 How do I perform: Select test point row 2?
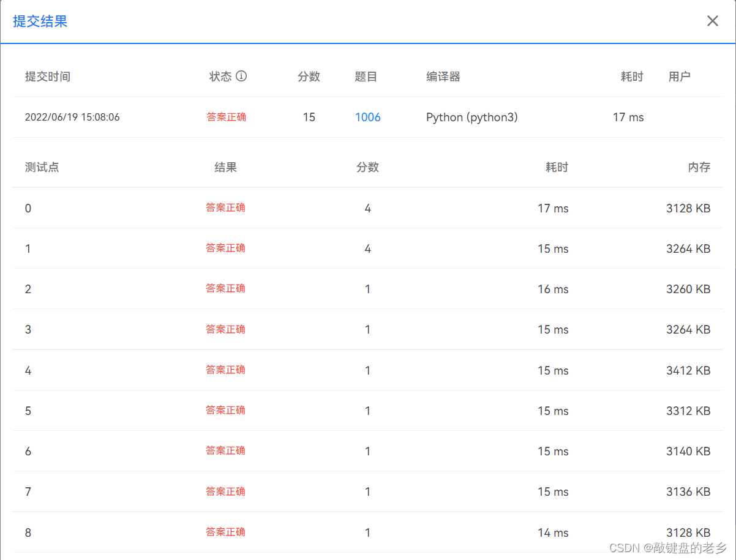point(28,289)
